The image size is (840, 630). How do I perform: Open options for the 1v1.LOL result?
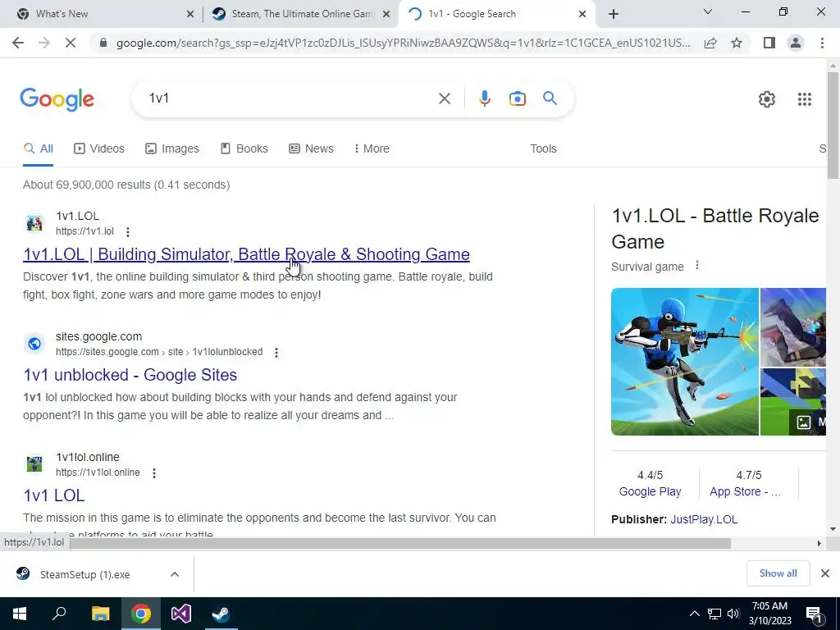point(127,232)
